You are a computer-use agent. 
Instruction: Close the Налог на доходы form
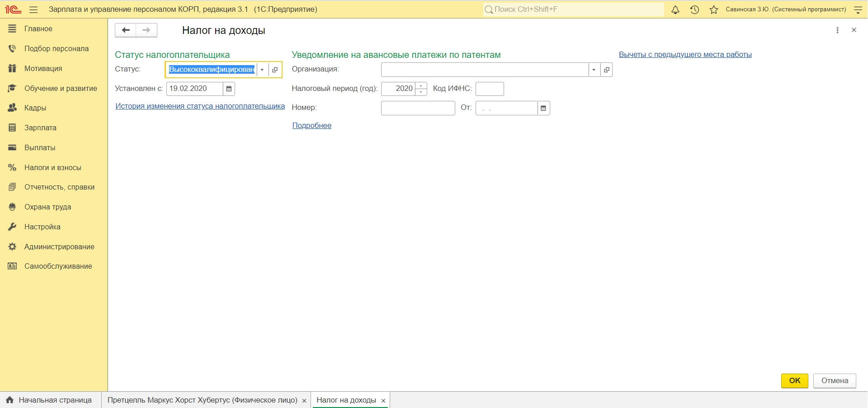(854, 30)
